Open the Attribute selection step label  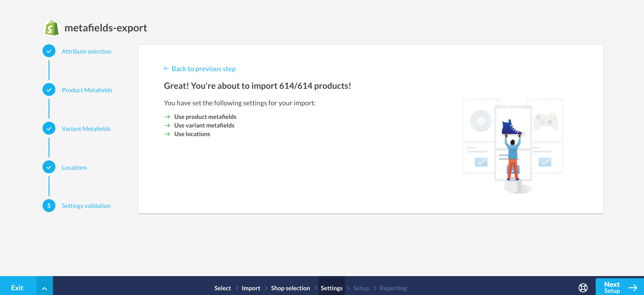tap(87, 51)
